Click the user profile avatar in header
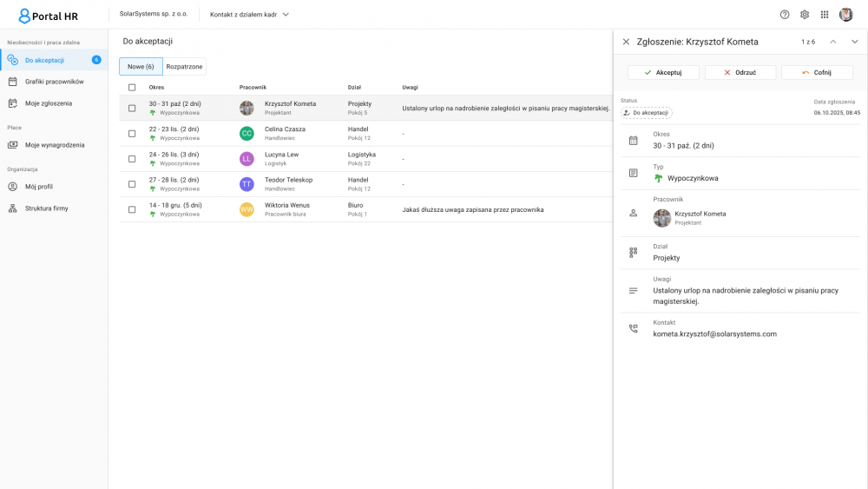868x489 pixels. click(846, 15)
